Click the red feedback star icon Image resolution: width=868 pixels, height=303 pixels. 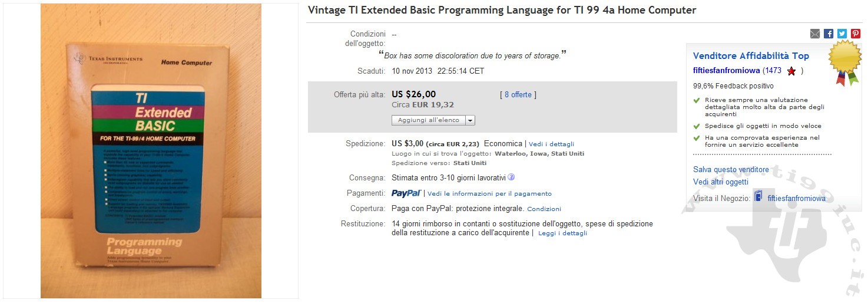[791, 71]
